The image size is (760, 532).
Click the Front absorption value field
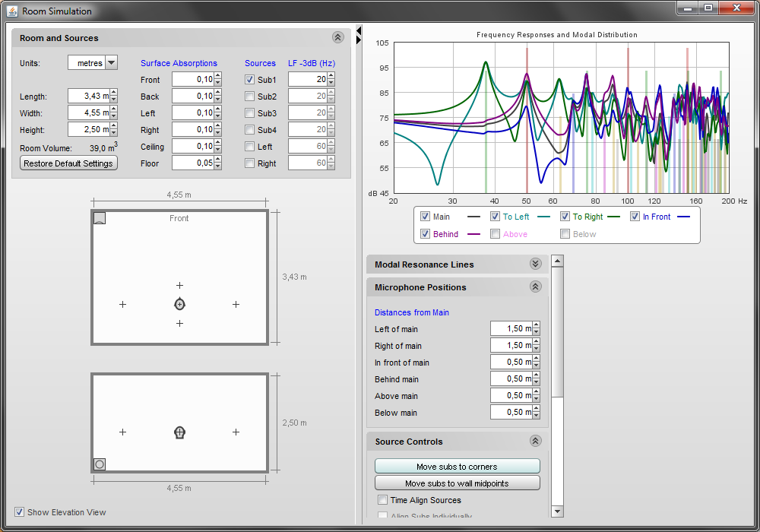(193, 80)
